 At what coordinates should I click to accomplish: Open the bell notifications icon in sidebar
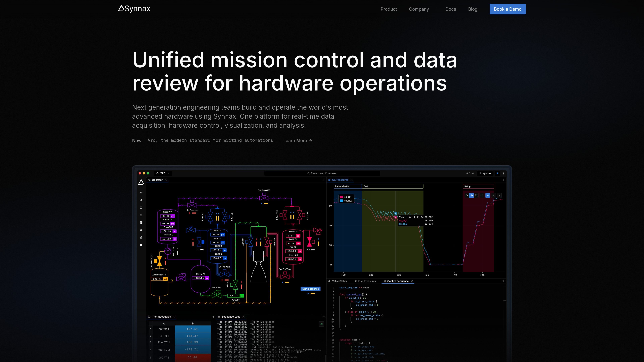[x=141, y=245]
